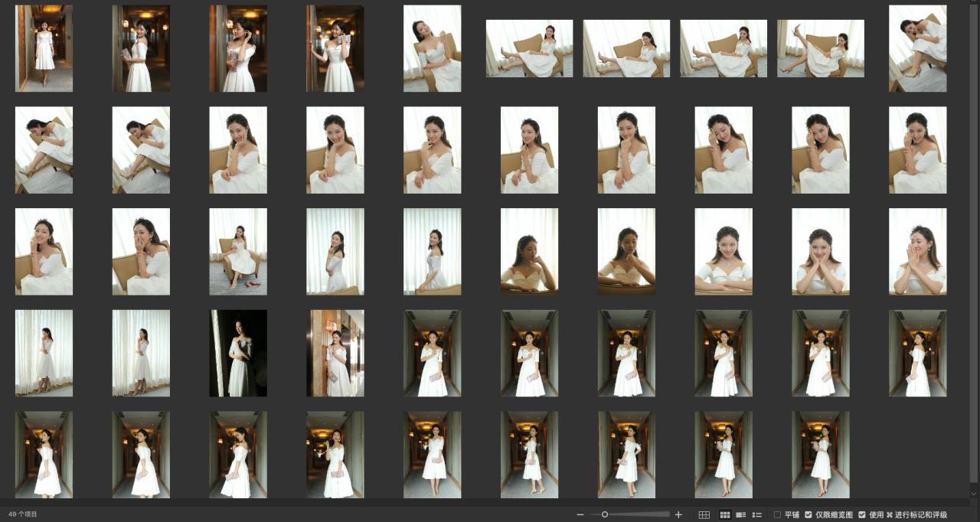Select the first thumbnail in the second row
The image size is (980, 522).
tap(44, 150)
